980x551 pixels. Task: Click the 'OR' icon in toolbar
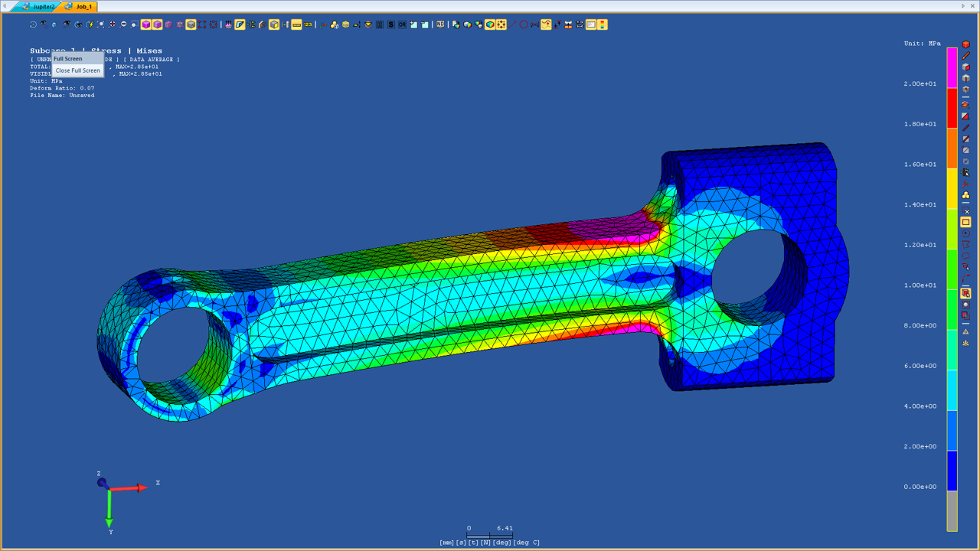click(402, 24)
